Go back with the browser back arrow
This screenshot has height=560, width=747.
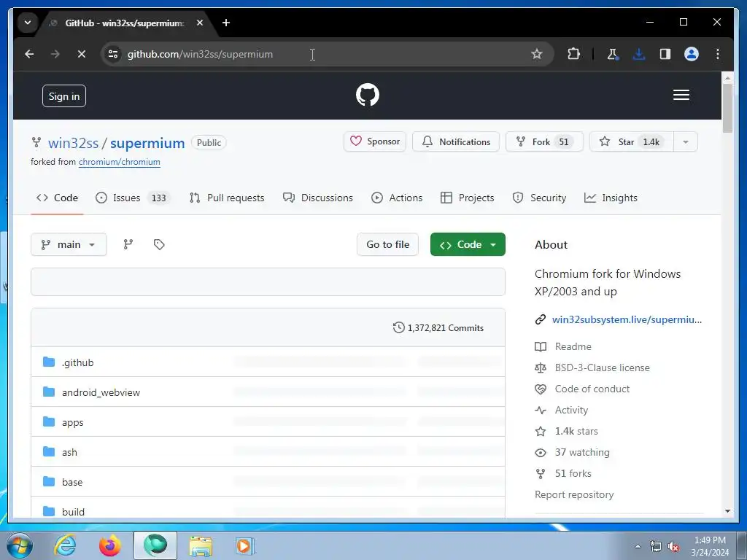pyautogui.click(x=29, y=54)
